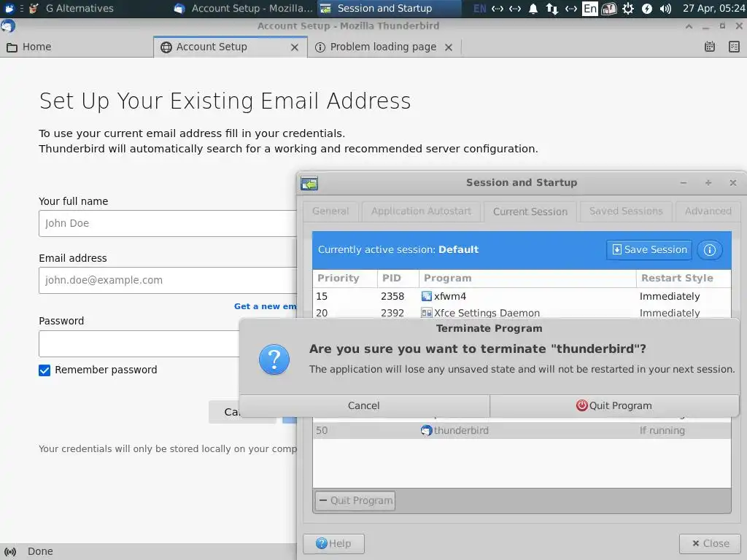Switch to the Home tab in Thunderbird
The height and width of the screenshot is (560, 747).
(x=77, y=47)
